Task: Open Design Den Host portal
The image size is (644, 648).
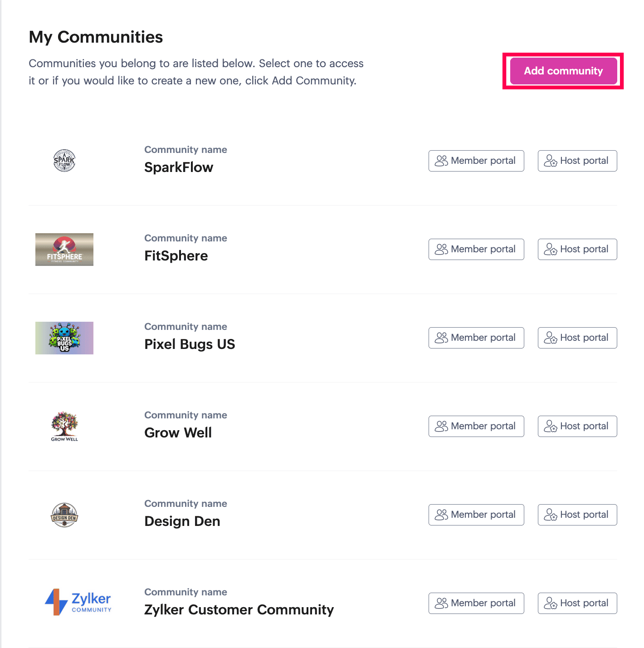Action: click(x=577, y=515)
